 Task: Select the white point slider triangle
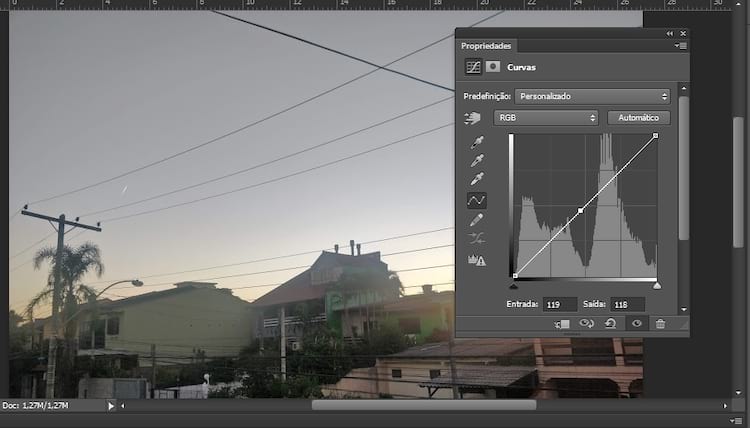click(657, 286)
